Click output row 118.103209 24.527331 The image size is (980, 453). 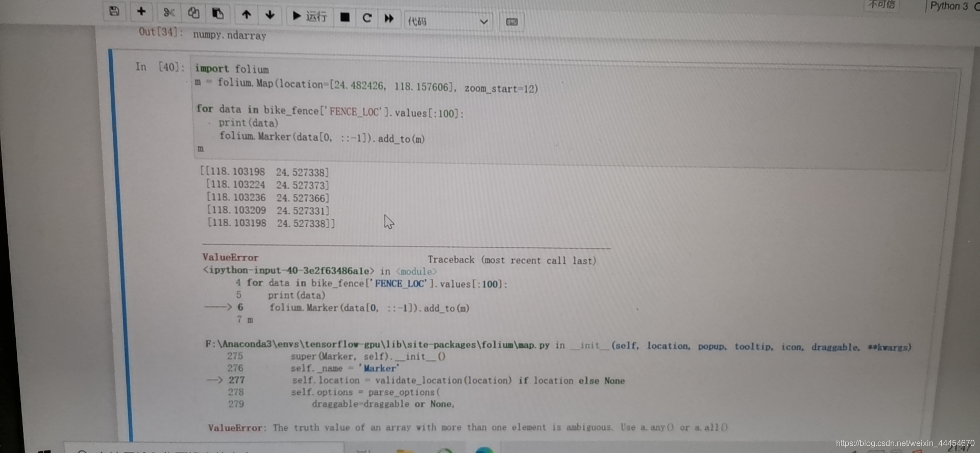coord(268,210)
